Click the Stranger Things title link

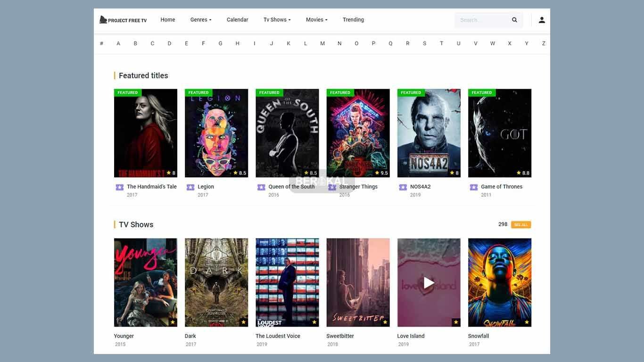point(359,187)
